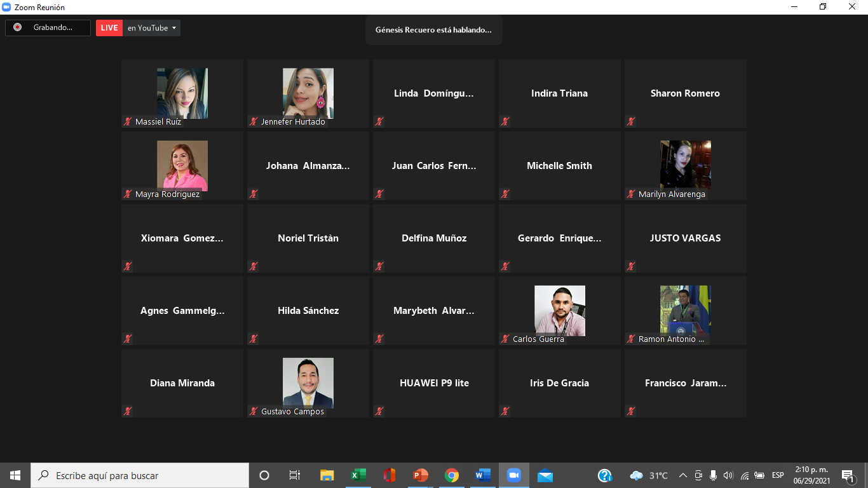Click the microphone icon in the system tray
This screenshot has width=868, height=488.
point(713,475)
